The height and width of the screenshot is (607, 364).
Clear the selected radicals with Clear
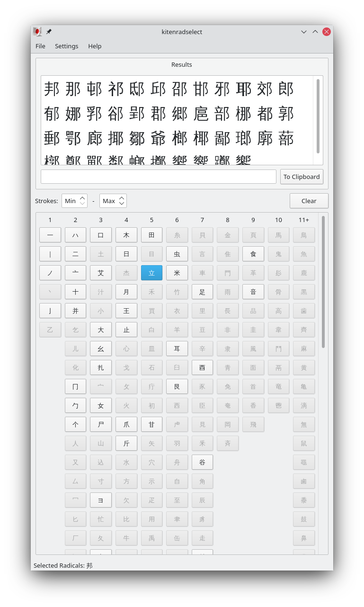[309, 201]
